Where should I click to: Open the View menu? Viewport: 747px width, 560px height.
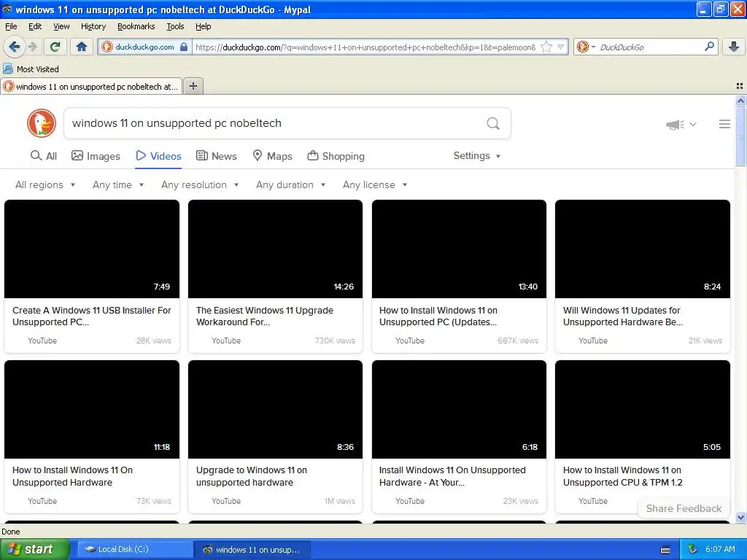tap(61, 26)
